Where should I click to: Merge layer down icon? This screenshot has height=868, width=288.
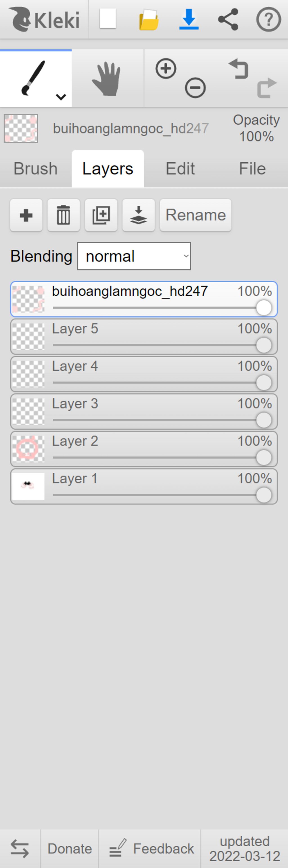click(139, 215)
